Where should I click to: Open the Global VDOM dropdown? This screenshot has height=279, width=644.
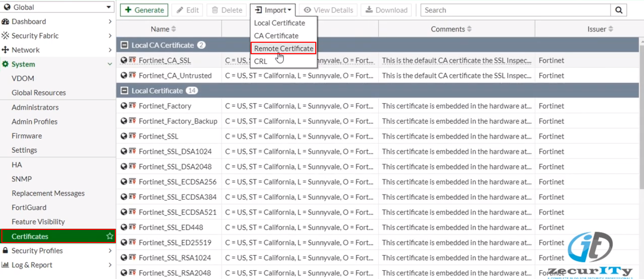point(57,7)
